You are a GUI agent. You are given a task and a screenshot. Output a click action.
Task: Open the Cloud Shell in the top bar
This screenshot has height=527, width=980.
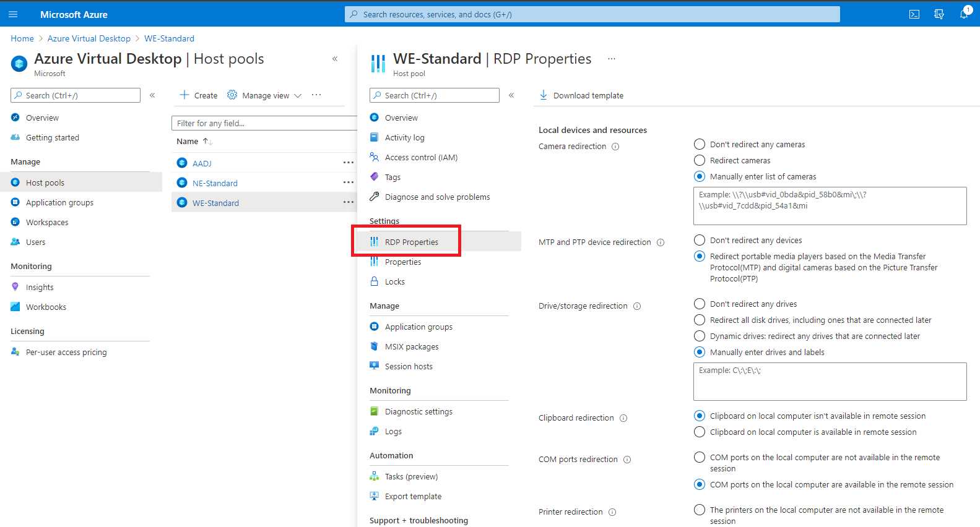914,14
